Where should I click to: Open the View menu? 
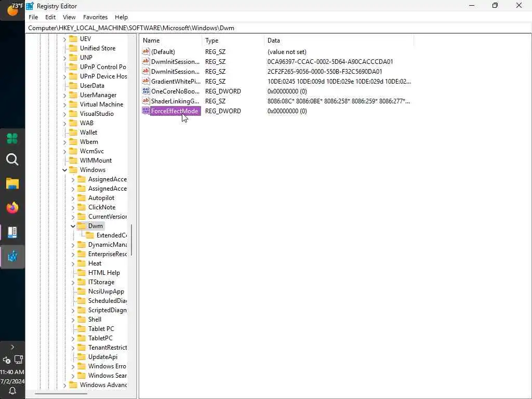[69, 17]
